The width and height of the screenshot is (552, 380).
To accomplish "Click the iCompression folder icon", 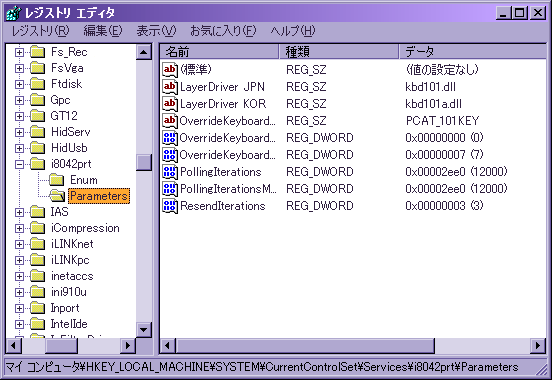I will pos(38,228).
